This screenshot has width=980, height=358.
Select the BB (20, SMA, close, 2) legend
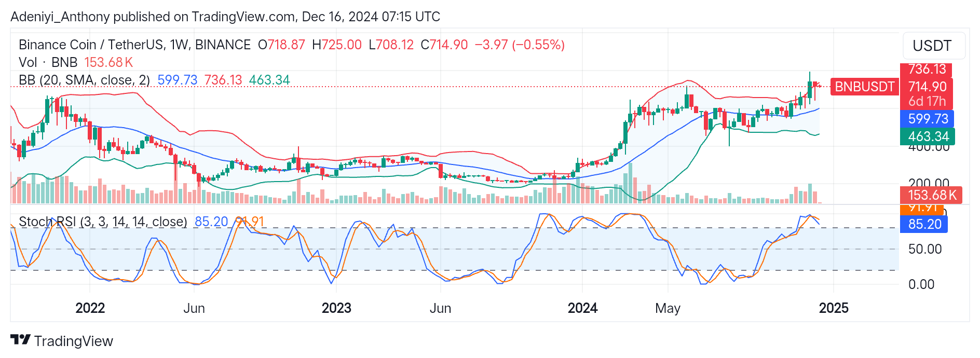coord(84,80)
